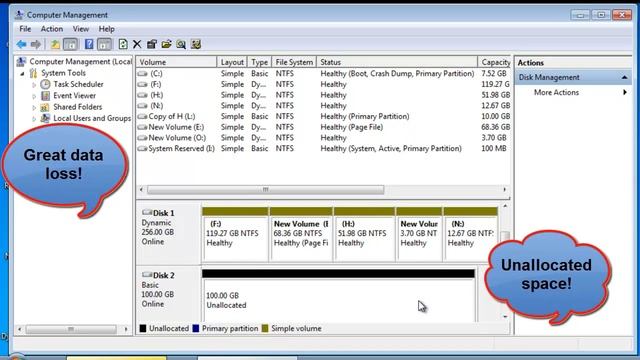Expand the Task Scheduler node arrow
The image size is (640, 360).
coord(34,85)
